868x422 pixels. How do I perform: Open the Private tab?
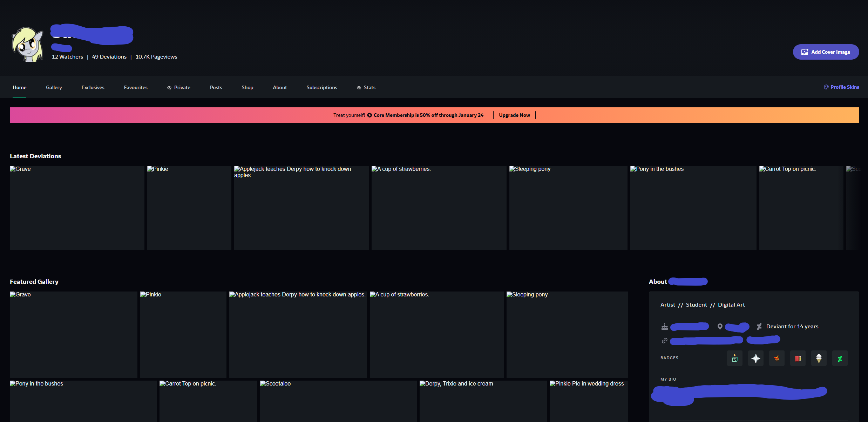coord(179,87)
